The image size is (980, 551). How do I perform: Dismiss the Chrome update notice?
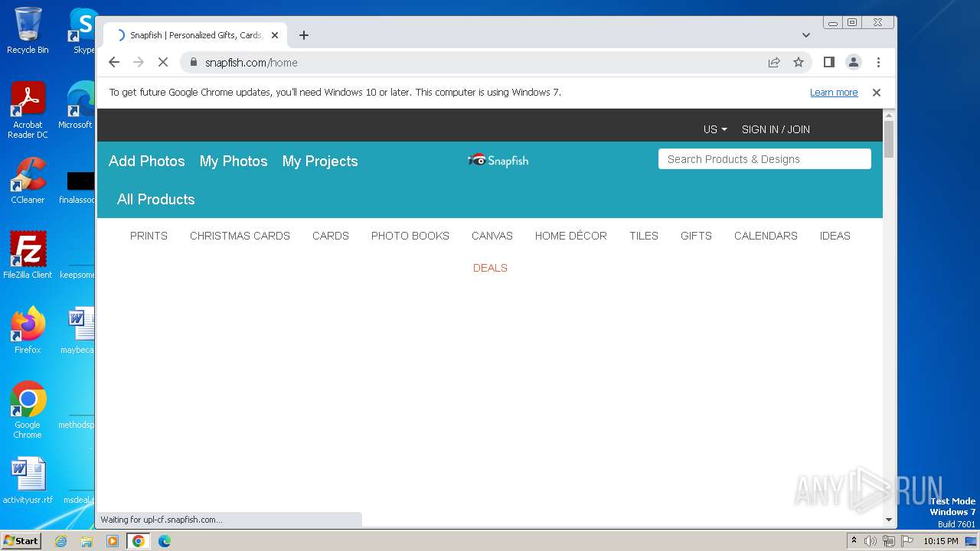877,93
